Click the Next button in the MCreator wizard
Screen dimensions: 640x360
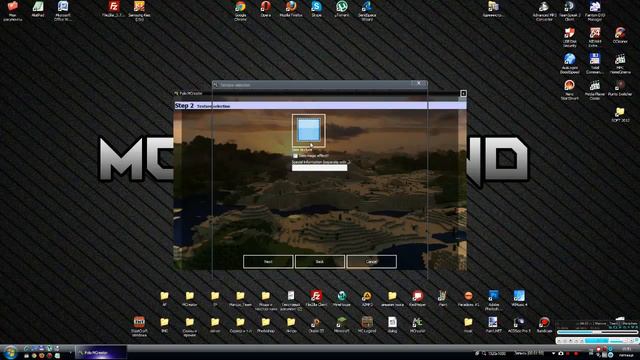[268, 262]
